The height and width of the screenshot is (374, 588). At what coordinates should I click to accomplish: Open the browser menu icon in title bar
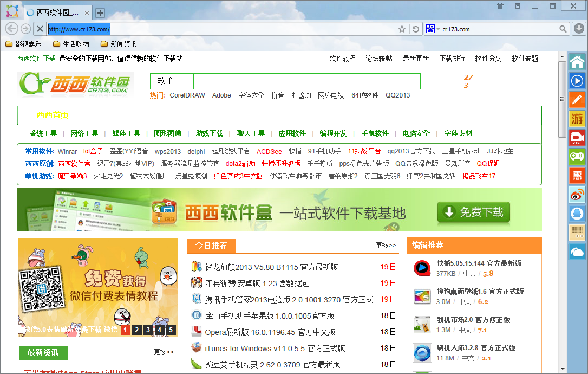tap(518, 6)
